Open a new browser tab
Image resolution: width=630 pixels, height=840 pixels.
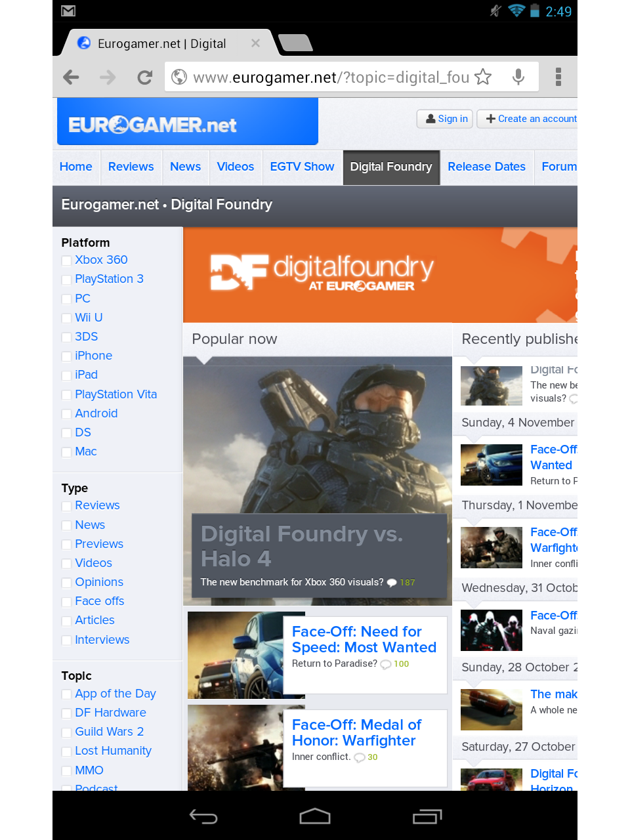[x=295, y=43]
